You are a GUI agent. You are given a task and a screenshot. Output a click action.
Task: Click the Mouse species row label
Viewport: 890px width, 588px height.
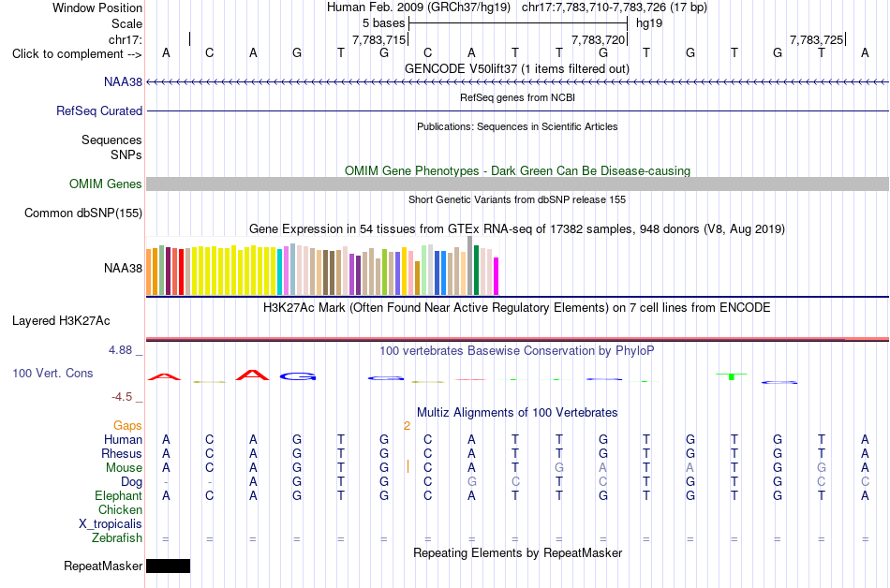(124, 468)
